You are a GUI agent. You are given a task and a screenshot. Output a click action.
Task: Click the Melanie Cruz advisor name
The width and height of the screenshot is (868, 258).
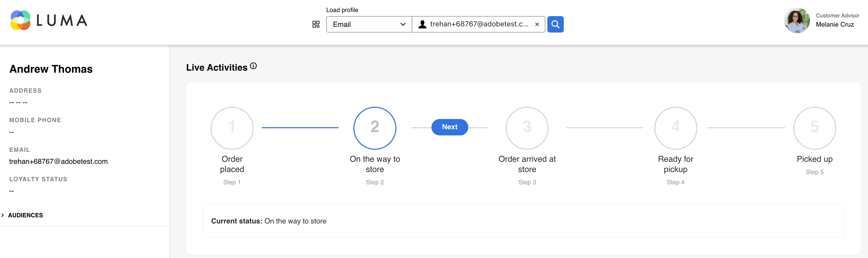(835, 25)
